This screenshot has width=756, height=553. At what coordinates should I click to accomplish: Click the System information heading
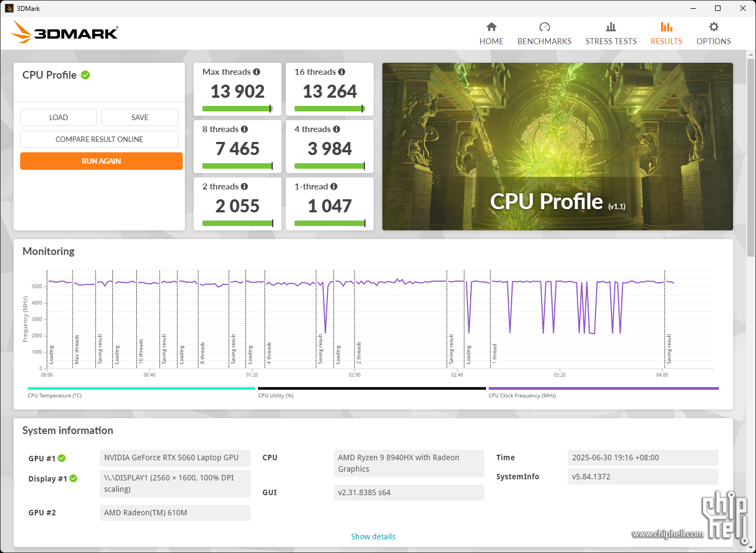pyautogui.click(x=68, y=430)
